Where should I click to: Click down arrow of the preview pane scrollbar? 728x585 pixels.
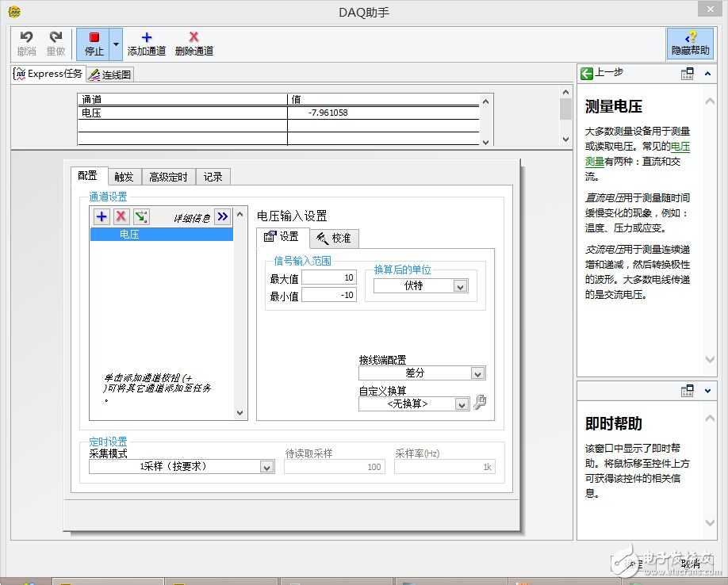point(565,139)
